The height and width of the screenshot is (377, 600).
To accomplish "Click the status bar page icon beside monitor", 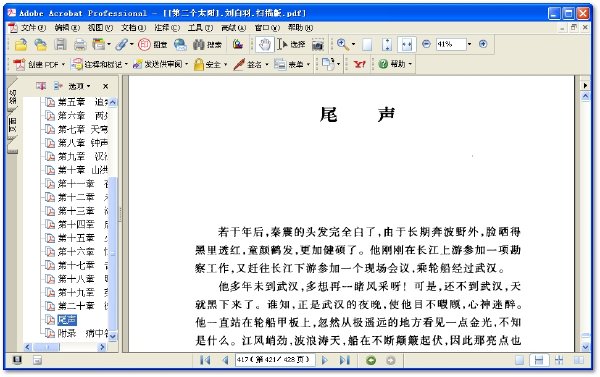I will [x=37, y=360].
